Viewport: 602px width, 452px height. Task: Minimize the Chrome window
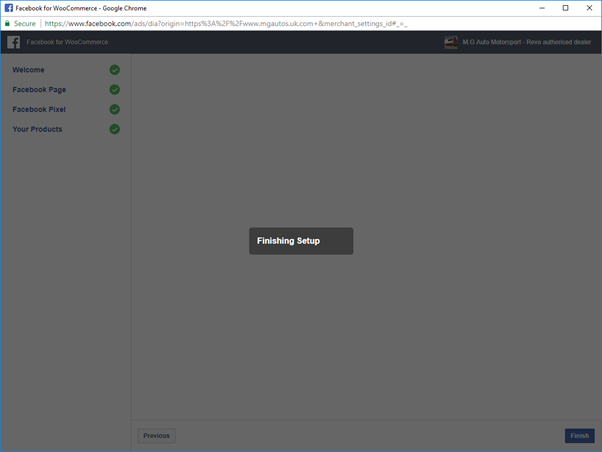tap(542, 8)
